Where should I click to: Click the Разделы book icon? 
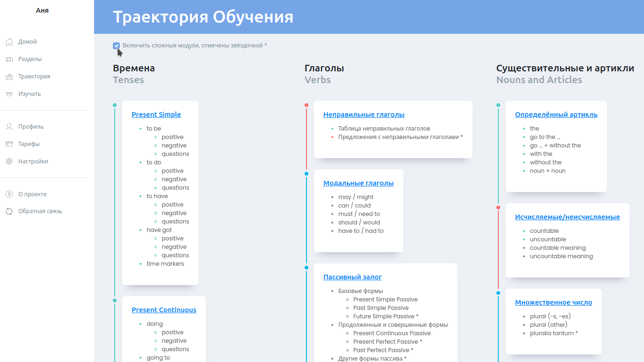pyautogui.click(x=9, y=59)
